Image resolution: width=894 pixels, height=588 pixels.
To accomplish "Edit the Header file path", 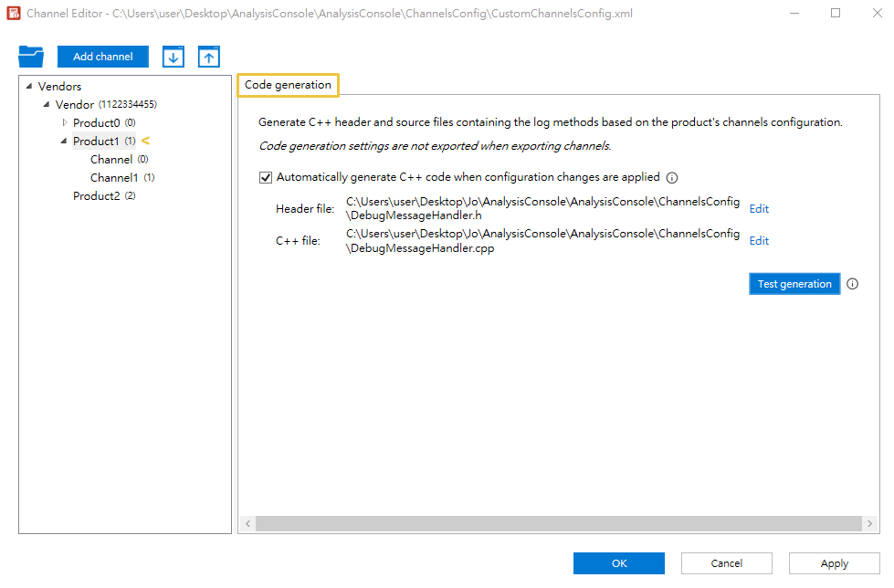I will (x=759, y=209).
